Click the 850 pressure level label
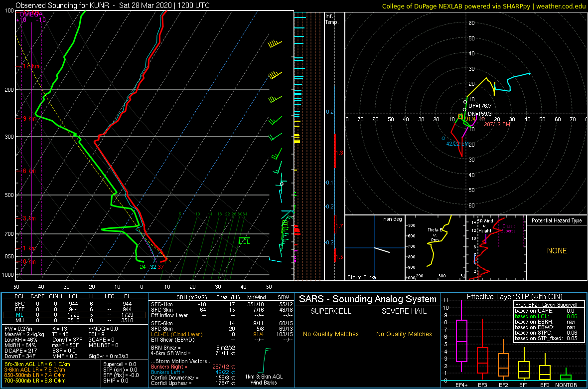This screenshot has height=389, width=588. (8, 256)
